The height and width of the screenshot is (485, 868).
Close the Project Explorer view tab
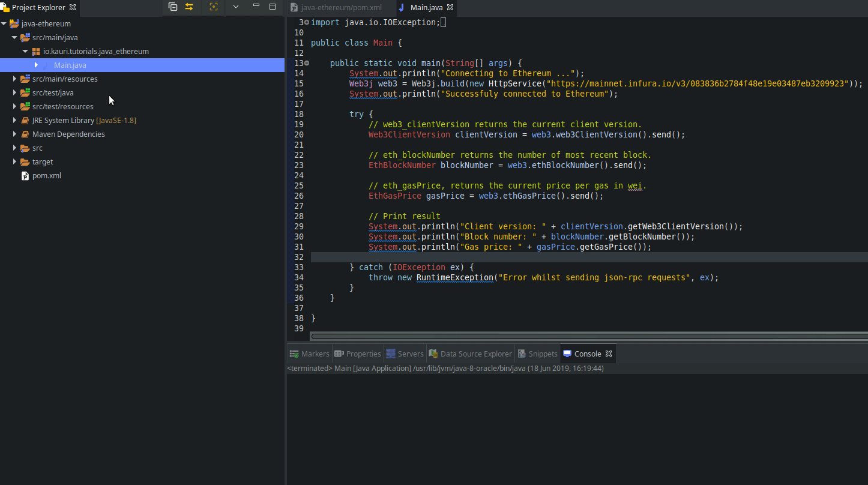tap(73, 7)
